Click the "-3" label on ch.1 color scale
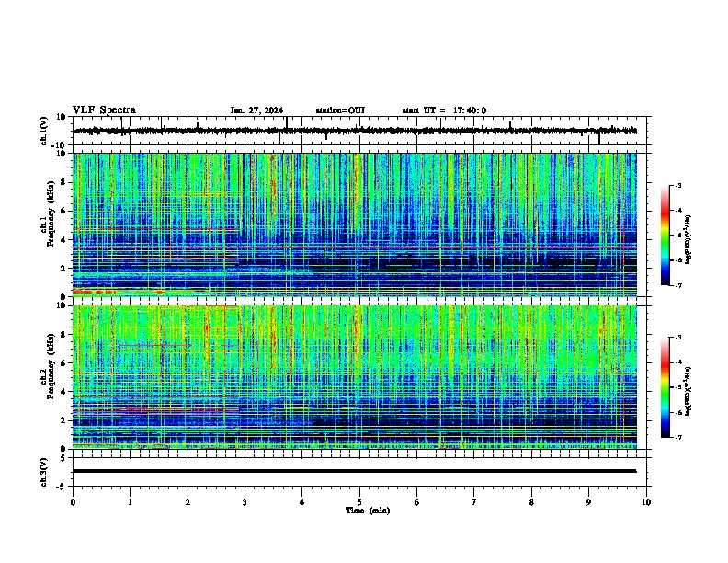Screen dimensions: 728x563 [678, 185]
